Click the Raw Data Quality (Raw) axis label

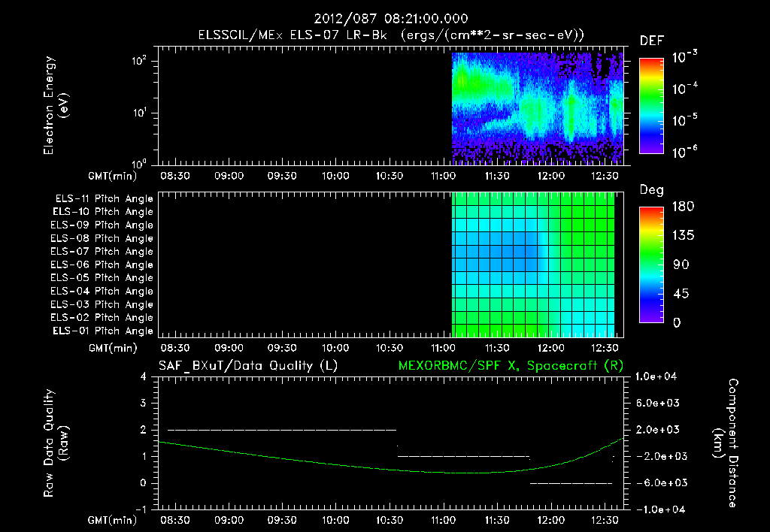pyautogui.click(x=56, y=443)
